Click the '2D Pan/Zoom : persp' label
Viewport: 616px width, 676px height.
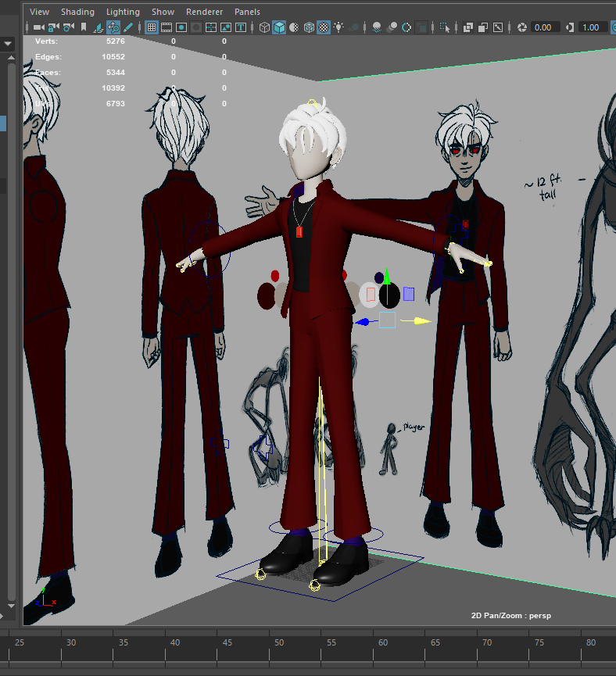tap(511, 616)
